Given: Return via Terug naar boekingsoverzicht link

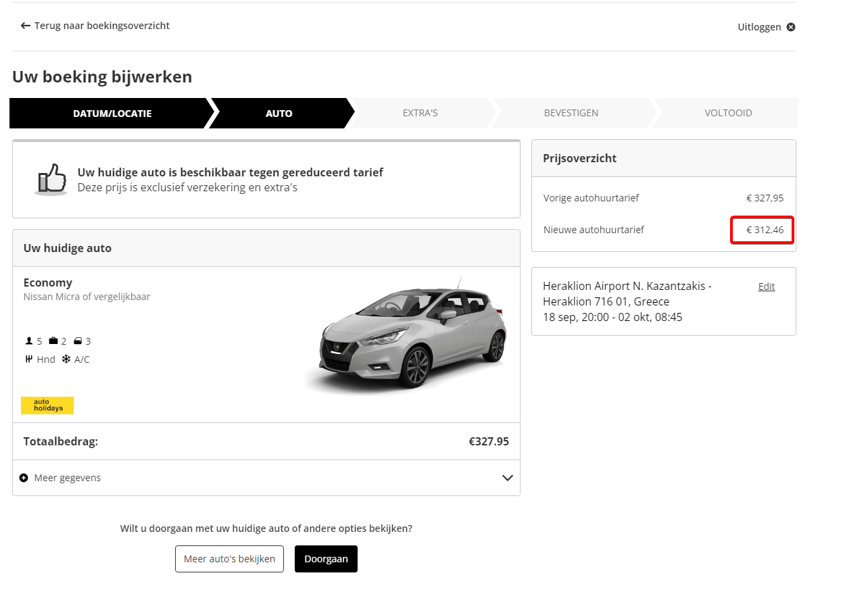Looking at the screenshot, I should tap(101, 26).
